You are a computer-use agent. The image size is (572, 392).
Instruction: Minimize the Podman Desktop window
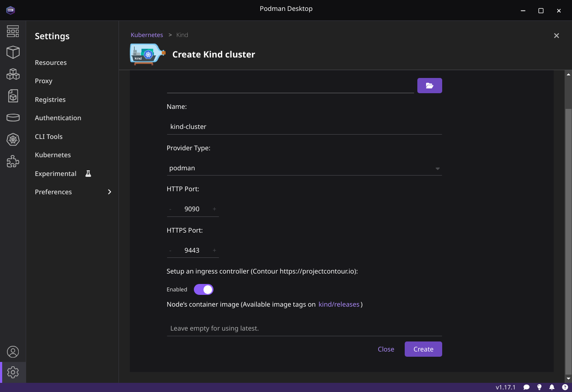[523, 10]
